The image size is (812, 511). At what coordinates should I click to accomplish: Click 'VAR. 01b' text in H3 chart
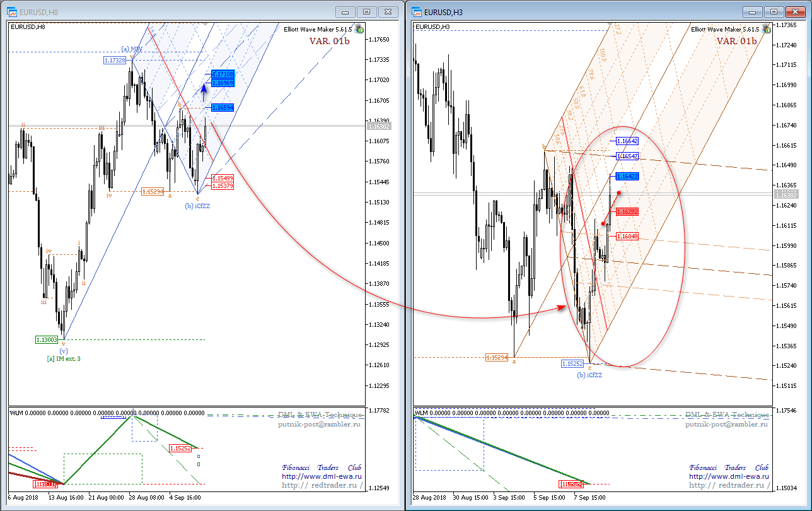pyautogui.click(x=736, y=41)
